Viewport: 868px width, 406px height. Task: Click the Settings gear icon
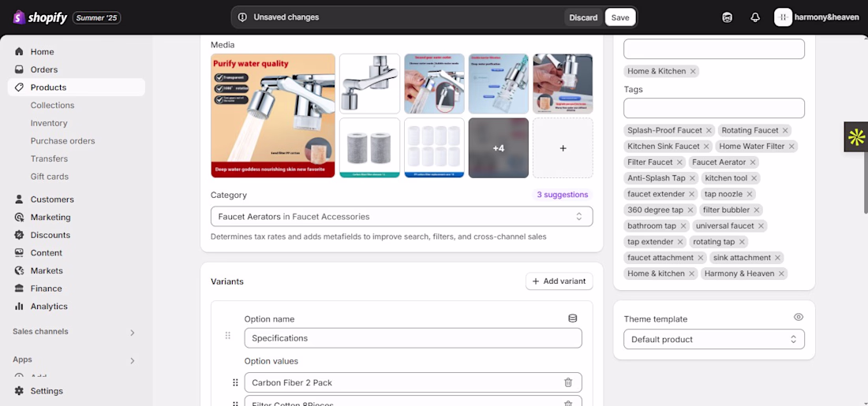pos(20,390)
